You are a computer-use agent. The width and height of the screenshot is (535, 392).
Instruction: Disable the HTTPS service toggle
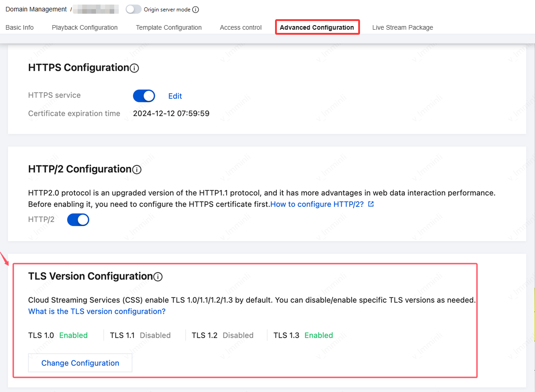click(x=144, y=96)
